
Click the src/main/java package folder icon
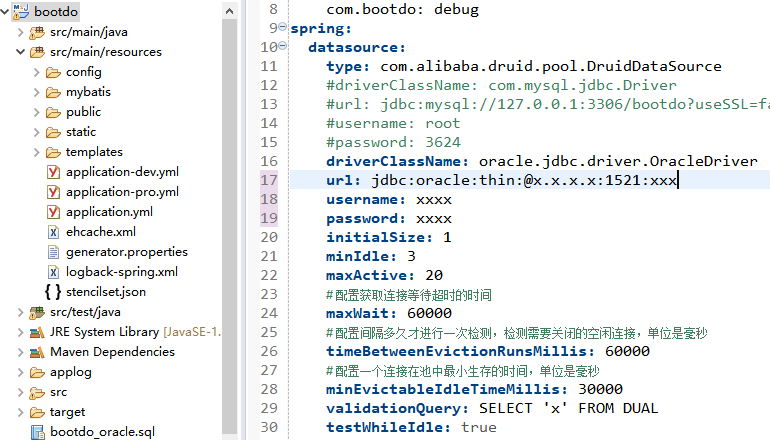pyautogui.click(x=37, y=33)
